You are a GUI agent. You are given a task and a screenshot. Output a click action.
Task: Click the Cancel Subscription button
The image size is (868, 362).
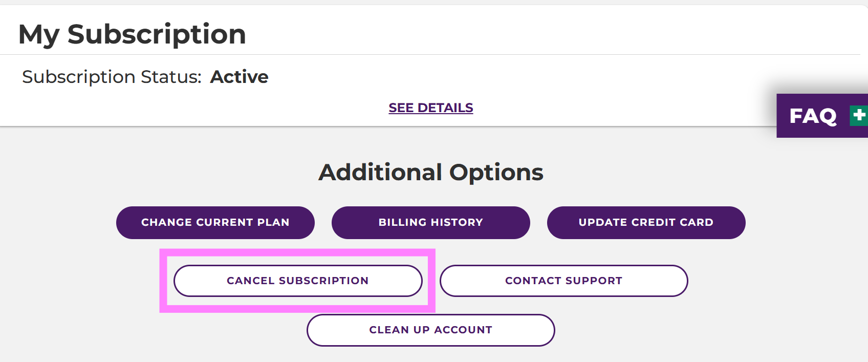298,281
